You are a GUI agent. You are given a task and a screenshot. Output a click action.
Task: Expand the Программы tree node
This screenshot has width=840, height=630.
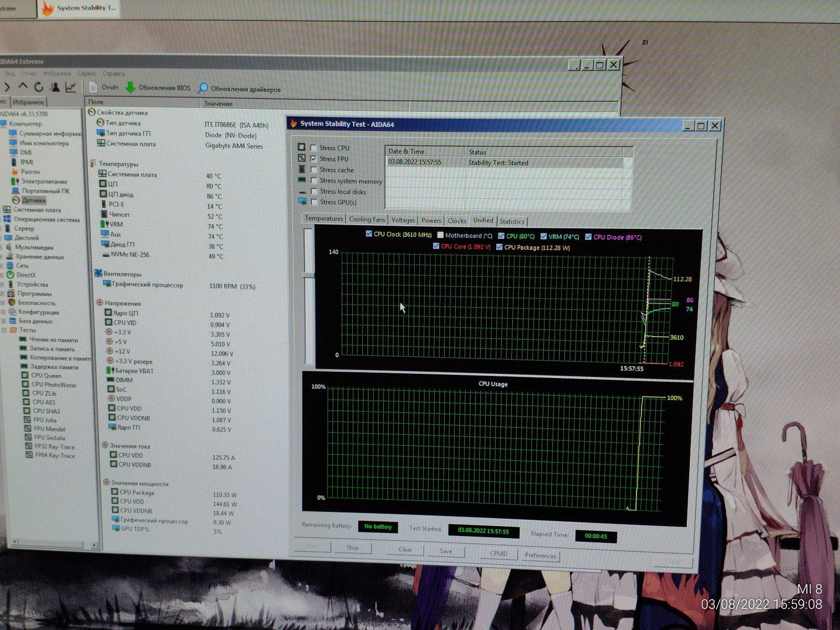pyautogui.click(x=3, y=294)
